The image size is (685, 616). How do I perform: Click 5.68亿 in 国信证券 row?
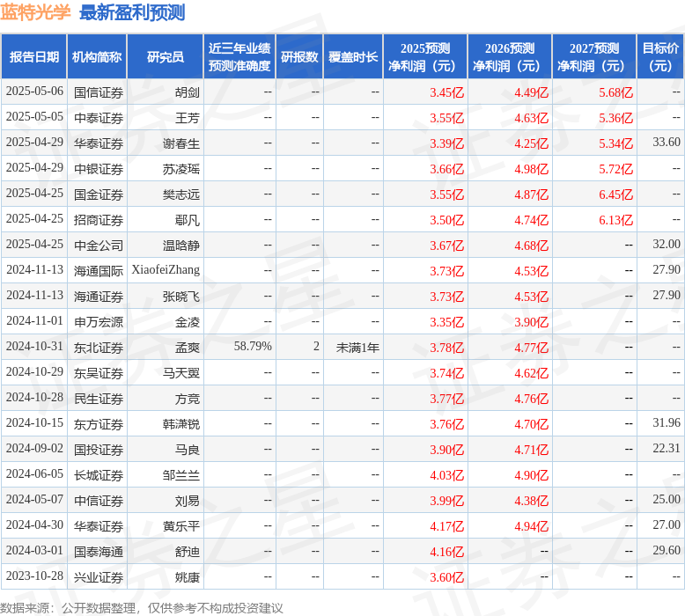[615, 92]
